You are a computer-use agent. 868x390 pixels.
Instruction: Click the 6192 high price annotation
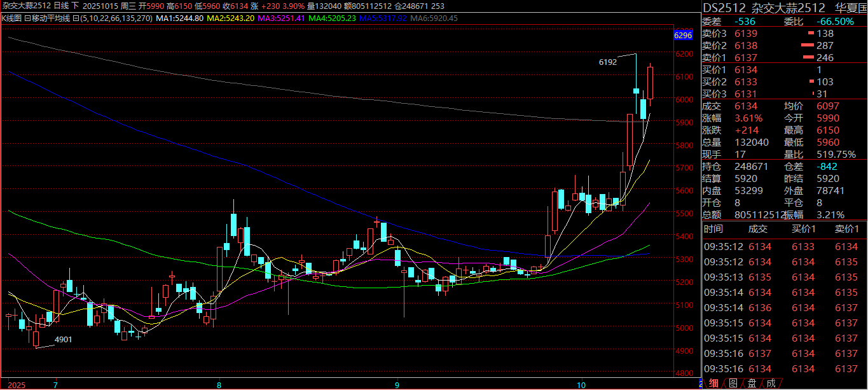(608, 62)
